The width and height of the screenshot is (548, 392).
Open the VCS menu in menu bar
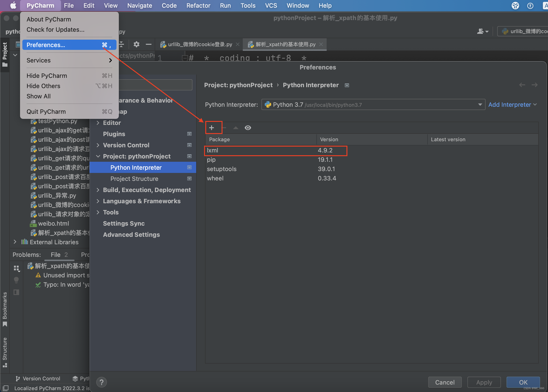pyautogui.click(x=271, y=5)
